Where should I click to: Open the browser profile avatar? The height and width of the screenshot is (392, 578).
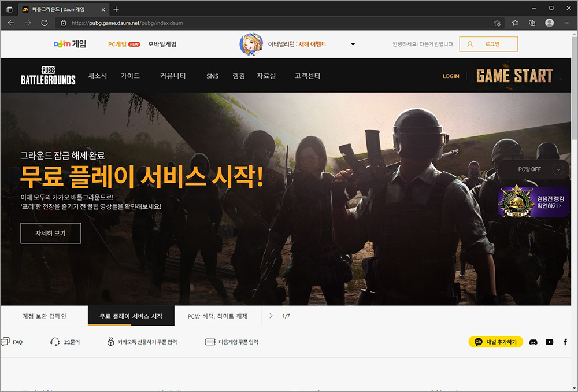click(x=549, y=23)
